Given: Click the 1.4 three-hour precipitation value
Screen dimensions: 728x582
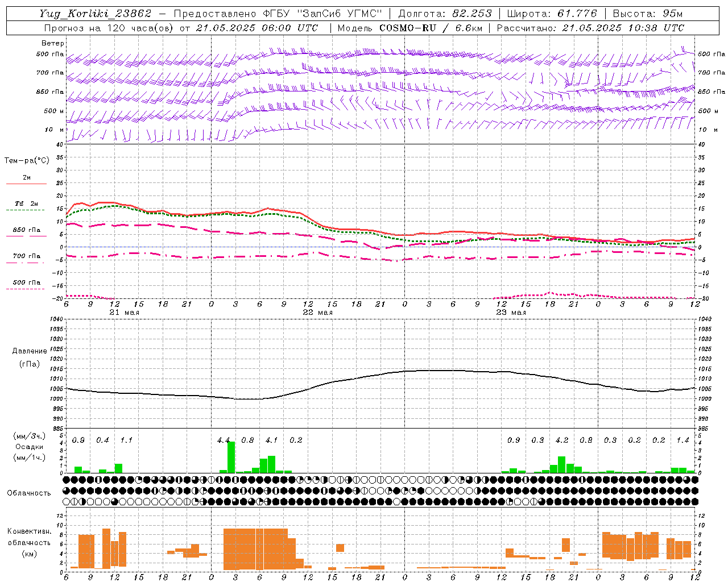Looking at the screenshot, I should 682,440.
